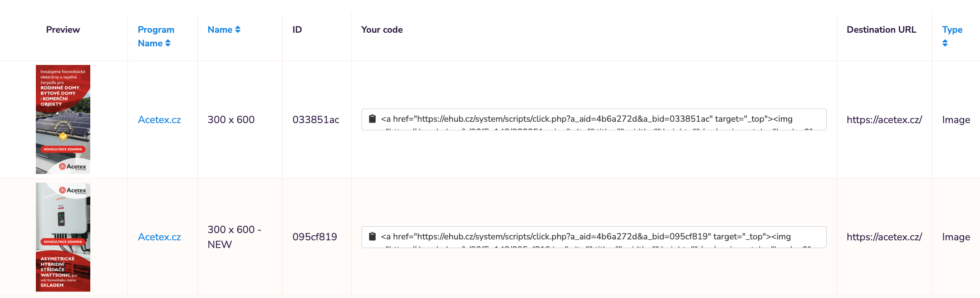Click the sort arrows beside Program Name
Viewport: 980px width, 298px height.
click(168, 43)
